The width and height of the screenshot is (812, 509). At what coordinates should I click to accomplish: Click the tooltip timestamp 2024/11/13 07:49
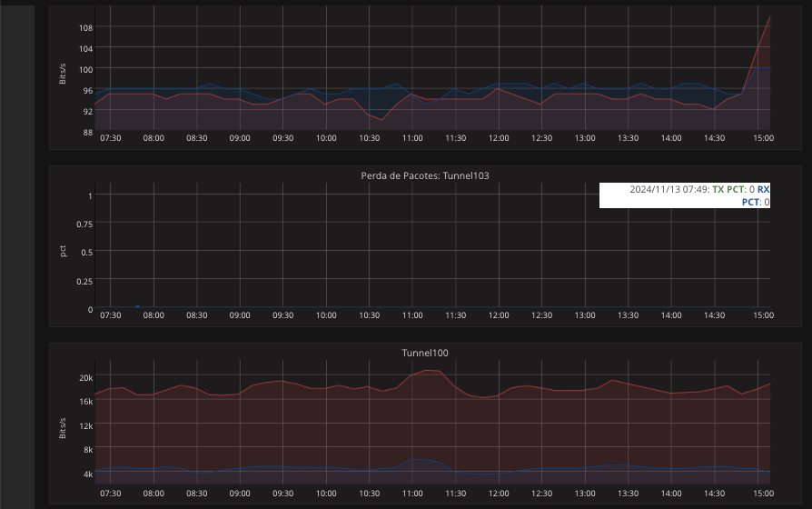pyautogui.click(x=669, y=189)
